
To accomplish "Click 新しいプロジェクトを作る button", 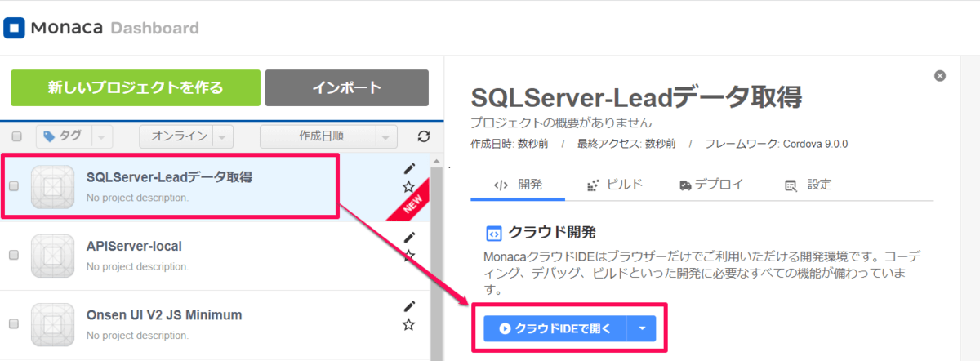I will 136,88.
